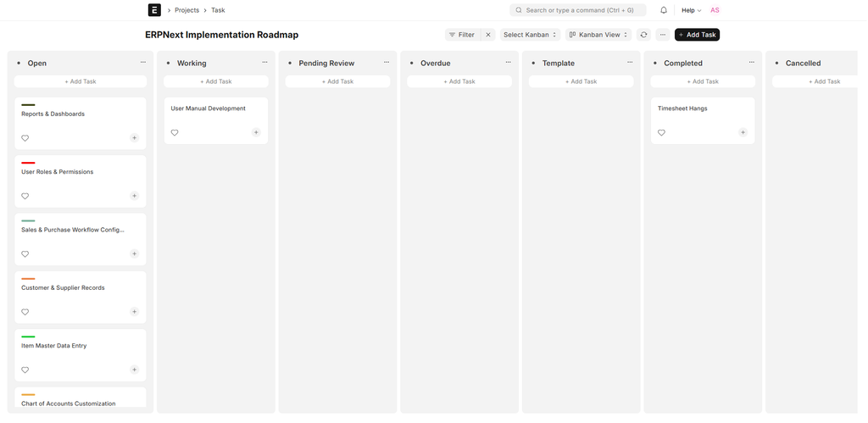Open the toolbar three-dots menu
This screenshot has width=868, height=423.
point(663,35)
